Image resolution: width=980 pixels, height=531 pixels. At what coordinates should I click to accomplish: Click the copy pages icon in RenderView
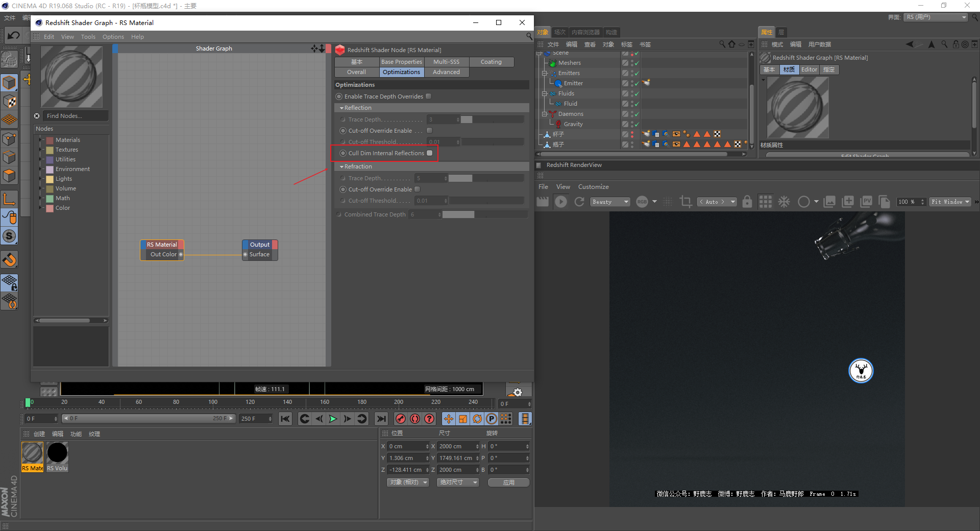(x=884, y=202)
